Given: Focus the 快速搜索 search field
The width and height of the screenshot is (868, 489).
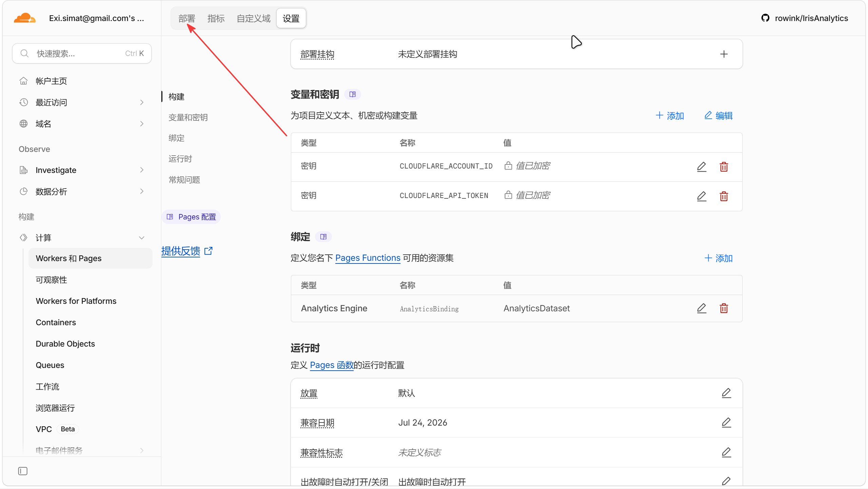Looking at the screenshot, I should pyautogui.click(x=82, y=53).
